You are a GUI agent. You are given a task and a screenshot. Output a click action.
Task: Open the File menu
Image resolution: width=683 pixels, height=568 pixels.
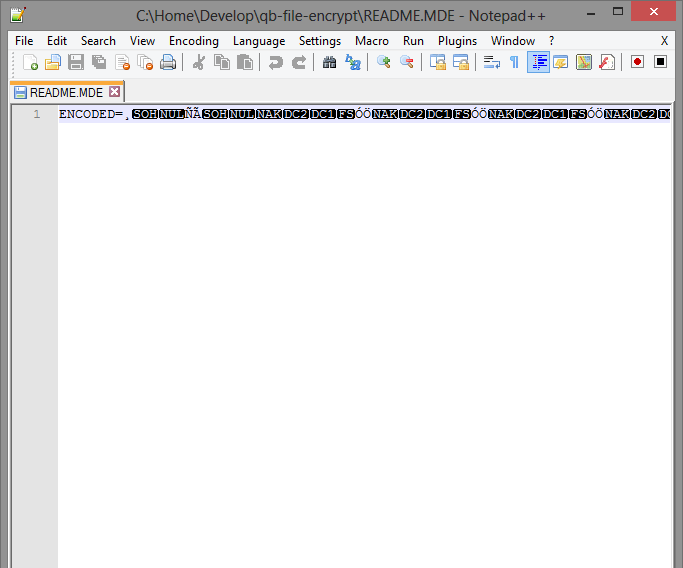click(x=24, y=41)
